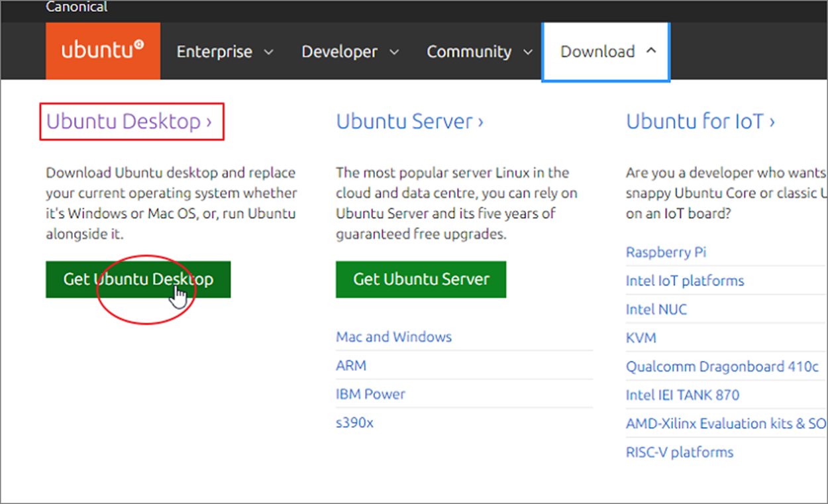Screen dimensions: 828x504
Task: Click the Download menu up-chevron
Action: point(650,51)
